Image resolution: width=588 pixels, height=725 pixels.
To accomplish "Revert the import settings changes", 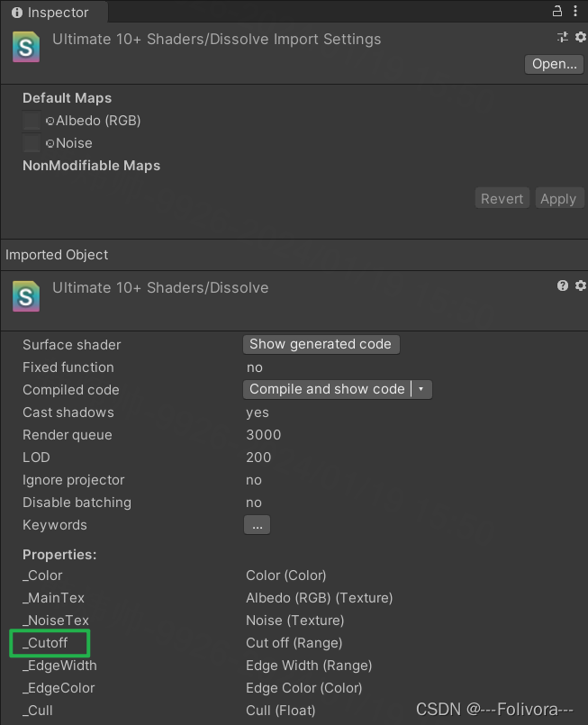I will pos(502,198).
